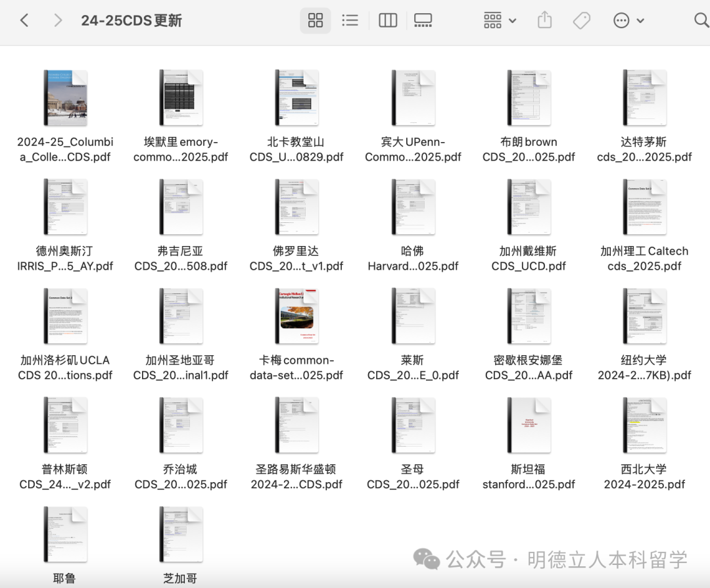Click the file name 加州洛杉矶 UCLA CDS 20...tions.pdf
The image size is (710, 588).
[65, 368]
